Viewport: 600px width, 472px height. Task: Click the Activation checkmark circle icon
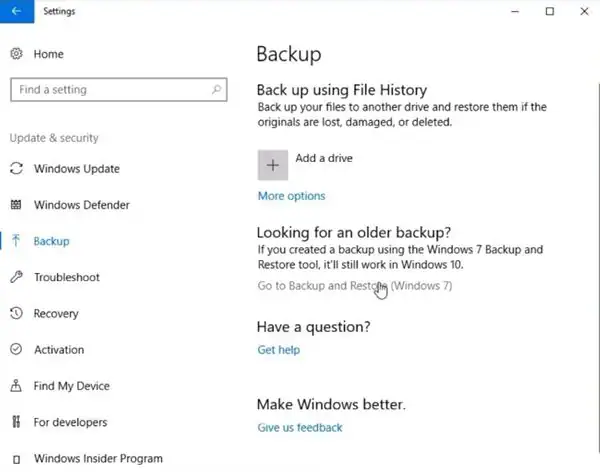click(x=16, y=350)
